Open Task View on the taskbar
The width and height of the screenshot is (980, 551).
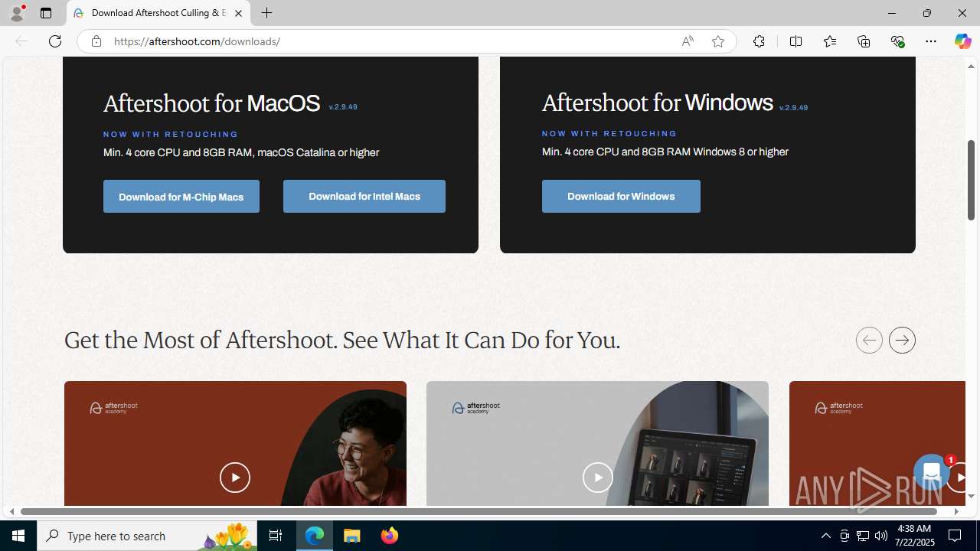[x=276, y=536]
